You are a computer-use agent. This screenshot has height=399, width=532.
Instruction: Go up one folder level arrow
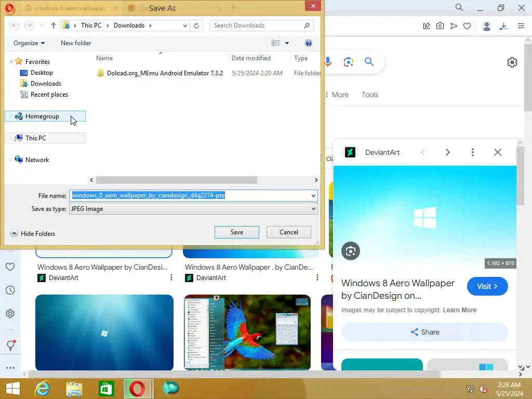pyautogui.click(x=54, y=25)
